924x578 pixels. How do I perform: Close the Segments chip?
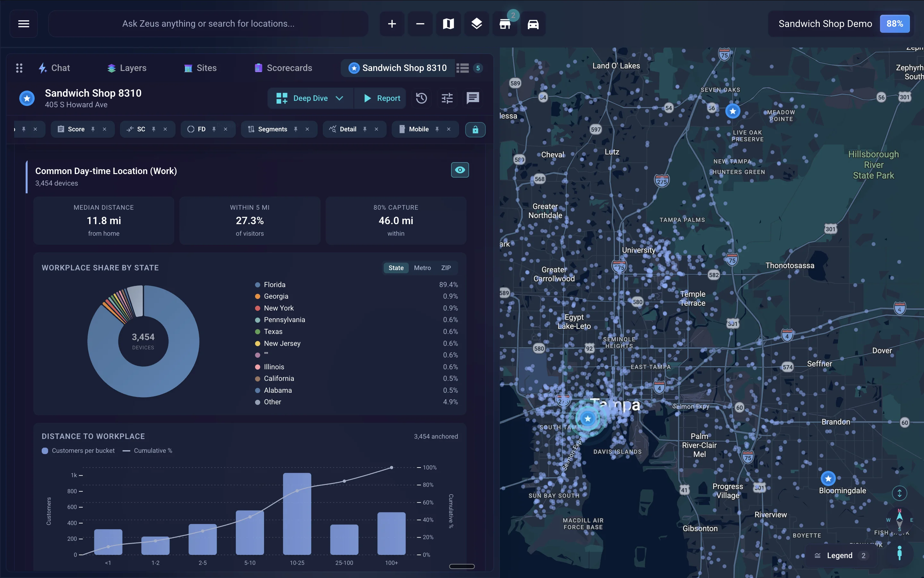tap(307, 129)
